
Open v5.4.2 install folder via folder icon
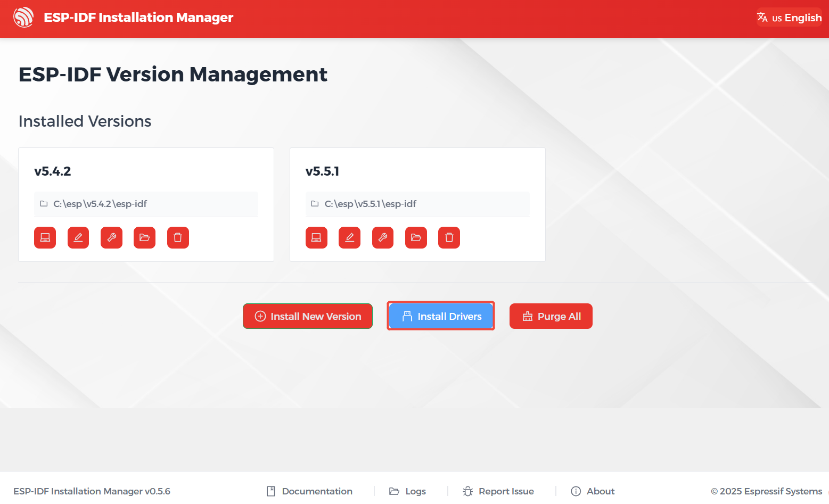pos(144,237)
